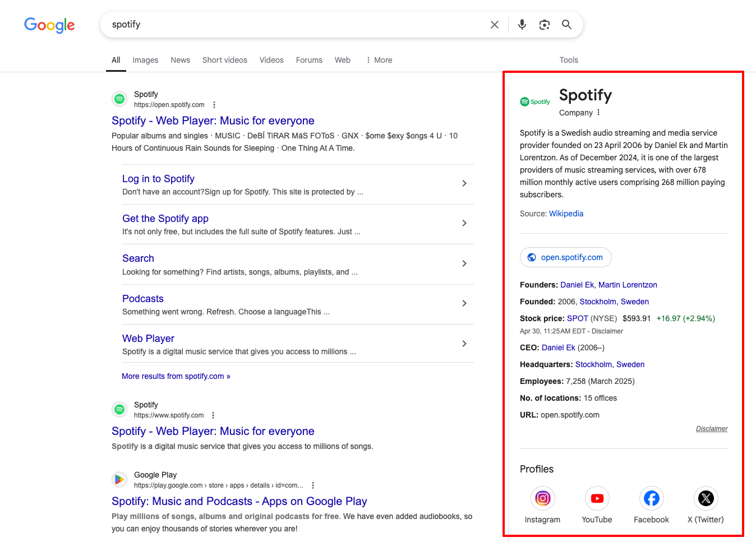Click the Spotify favicon of www.spotify.com result
This screenshot has height=542, width=756.
coord(119,410)
